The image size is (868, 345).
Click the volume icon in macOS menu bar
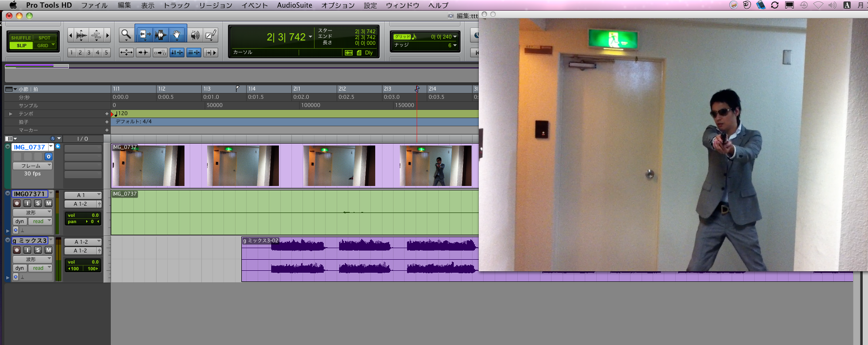832,5
